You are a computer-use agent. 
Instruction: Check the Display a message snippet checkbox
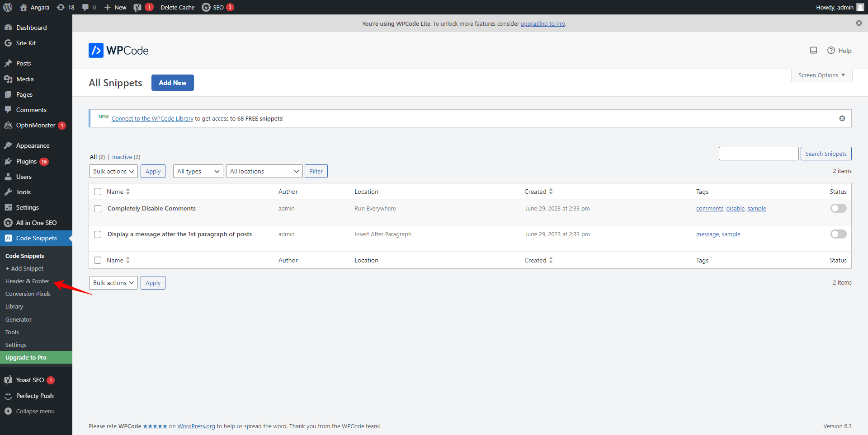[x=98, y=234]
